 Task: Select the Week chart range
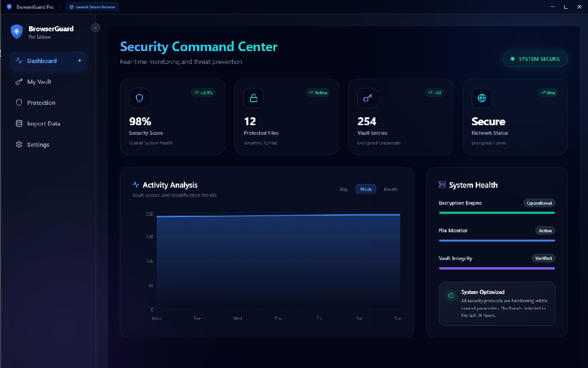366,190
